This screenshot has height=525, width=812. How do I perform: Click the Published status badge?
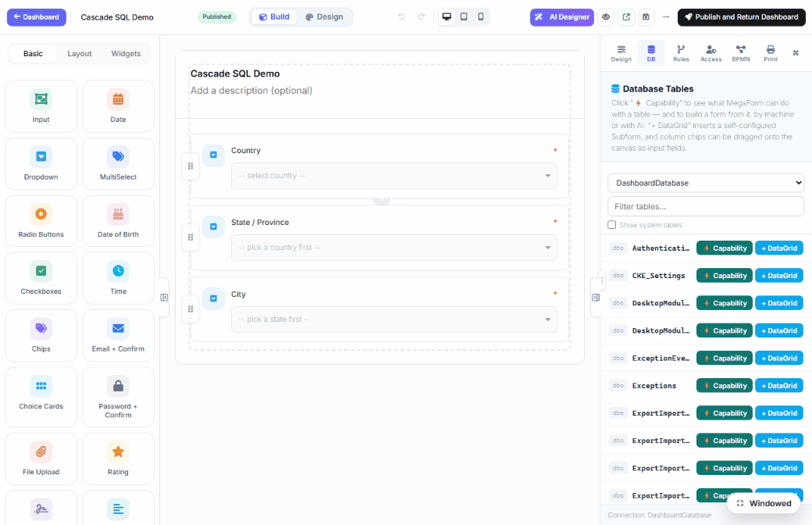click(x=216, y=17)
